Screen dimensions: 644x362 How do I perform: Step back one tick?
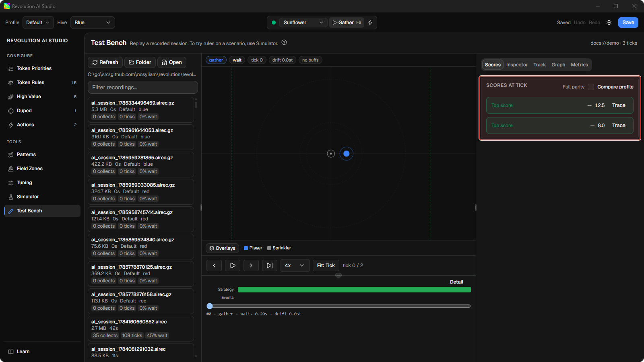[214, 265]
